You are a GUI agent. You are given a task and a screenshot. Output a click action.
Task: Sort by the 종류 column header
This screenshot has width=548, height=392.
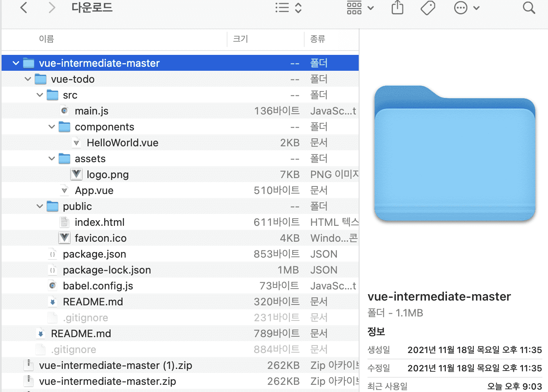(x=318, y=39)
